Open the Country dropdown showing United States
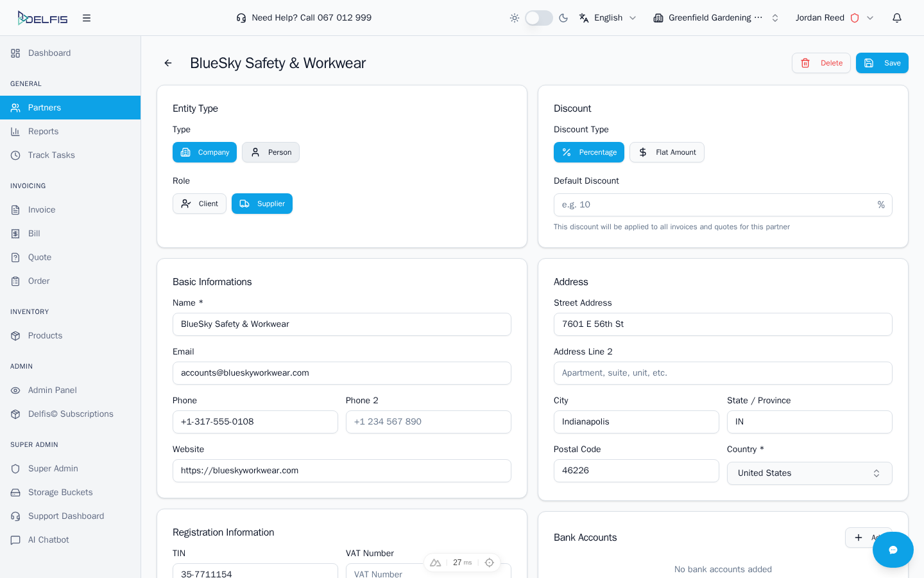Screen dimensions: 924x578 tap(809, 473)
